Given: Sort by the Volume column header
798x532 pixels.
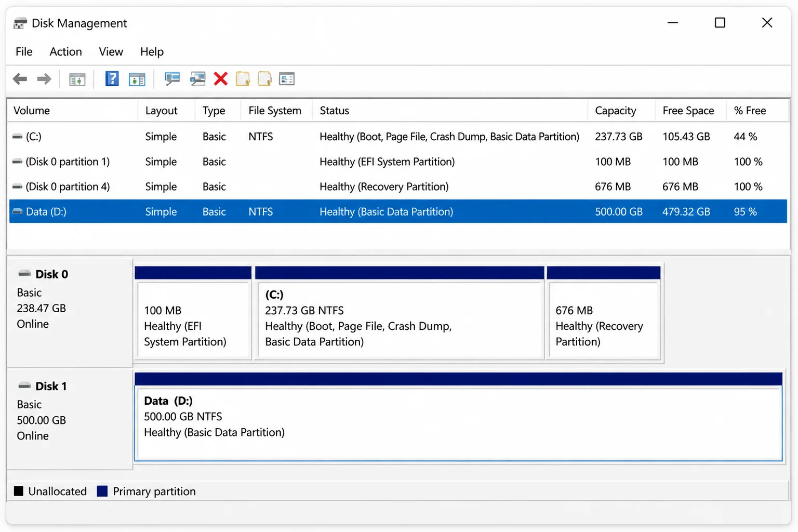Looking at the screenshot, I should click(x=73, y=111).
